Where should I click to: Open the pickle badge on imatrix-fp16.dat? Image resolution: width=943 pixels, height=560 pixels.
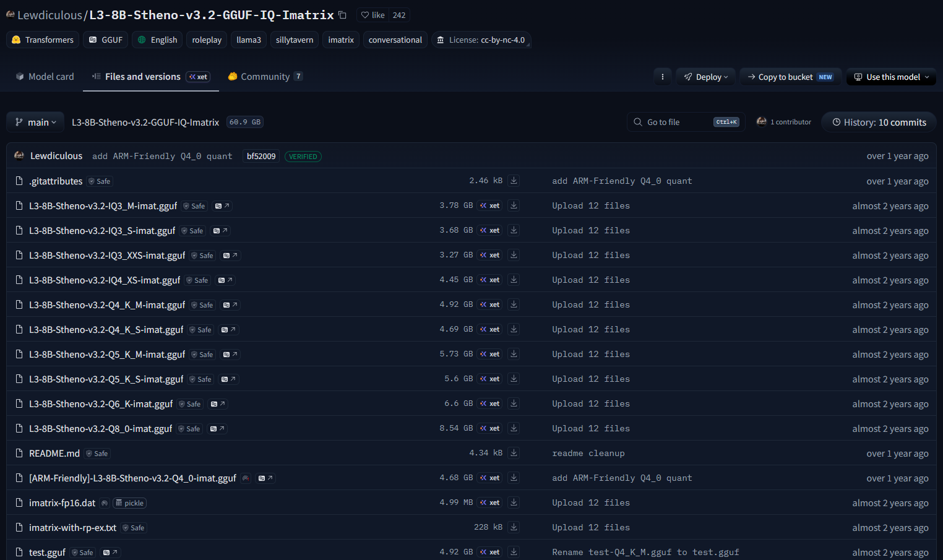click(130, 503)
